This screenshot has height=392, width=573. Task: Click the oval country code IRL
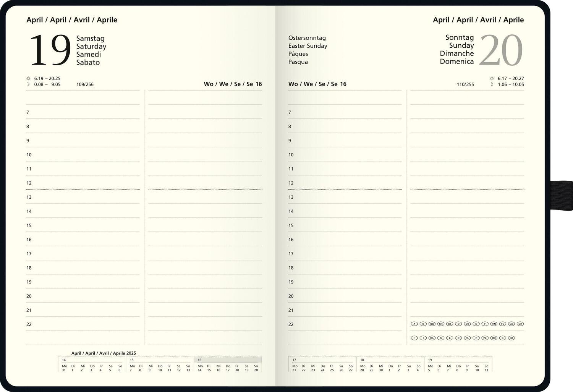tap(432, 338)
